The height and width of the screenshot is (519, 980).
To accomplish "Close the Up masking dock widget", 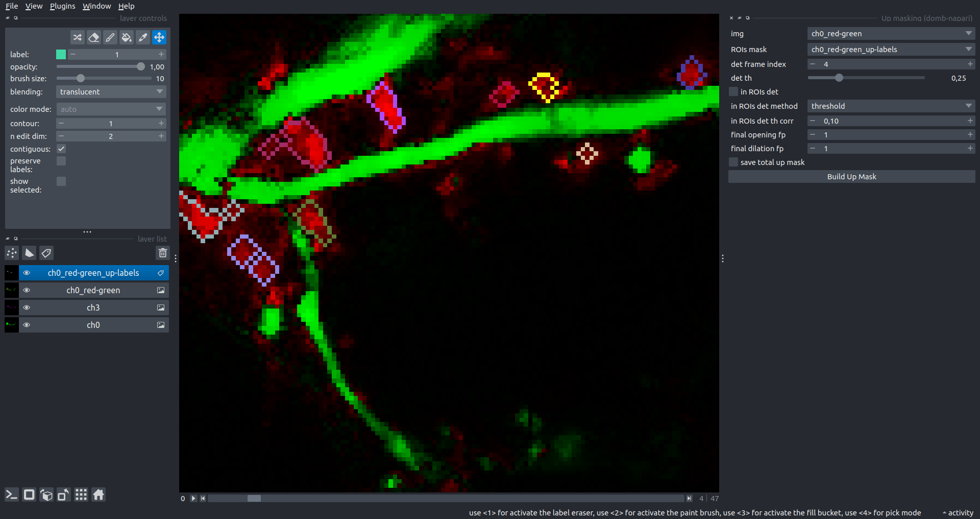I will [731, 18].
